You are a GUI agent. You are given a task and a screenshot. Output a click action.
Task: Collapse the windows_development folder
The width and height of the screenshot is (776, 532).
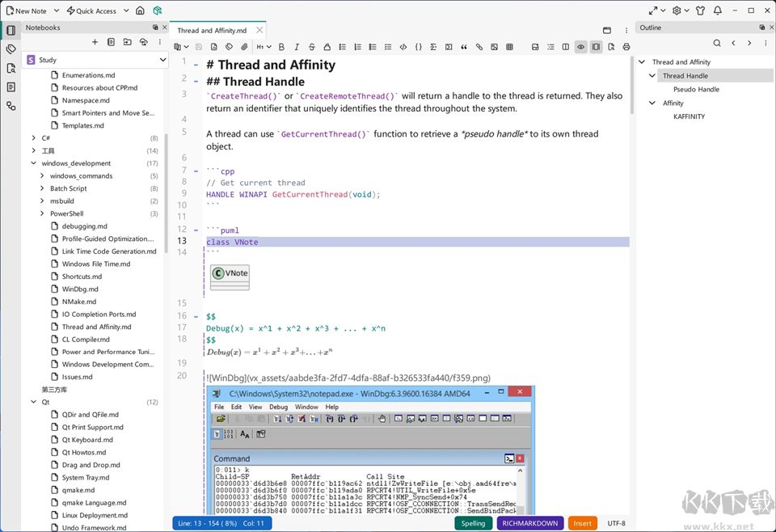[x=34, y=163]
